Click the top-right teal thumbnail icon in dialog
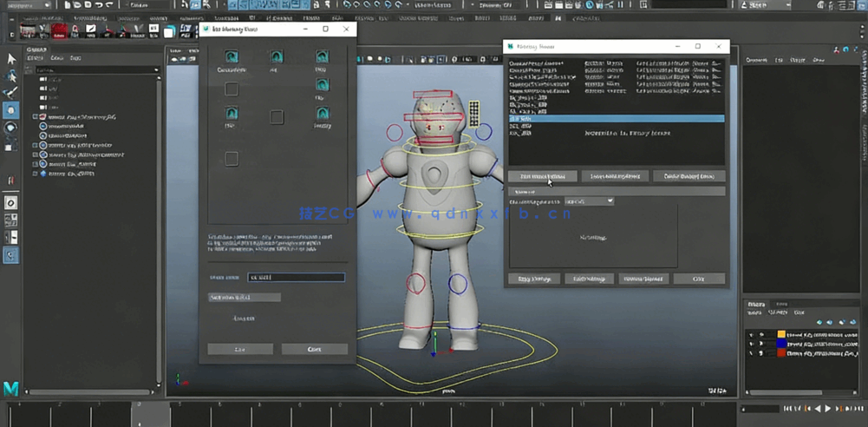868x427 pixels. (x=322, y=57)
